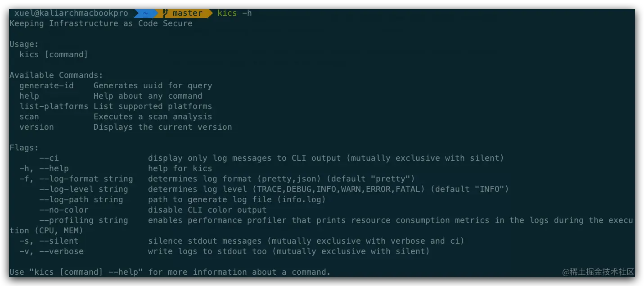The image size is (644, 286).
Task: Click the --no-color flag
Action: click(x=64, y=210)
